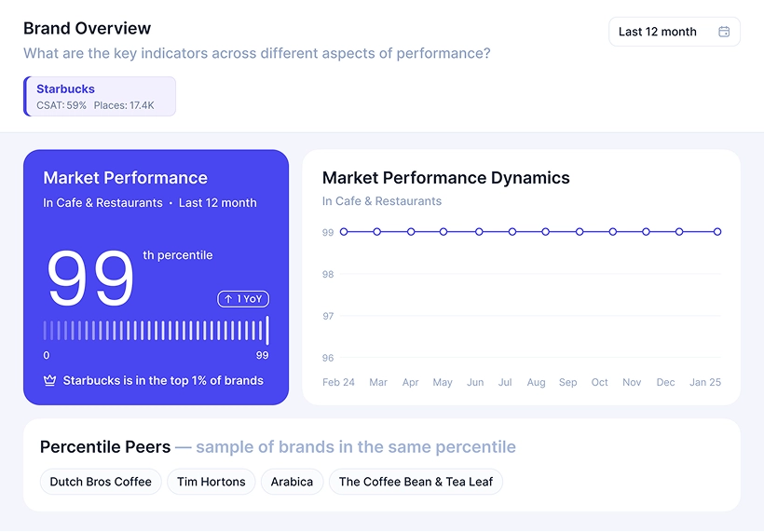Select the Jul data point on chart
This screenshot has width=764, height=532.
click(x=512, y=232)
